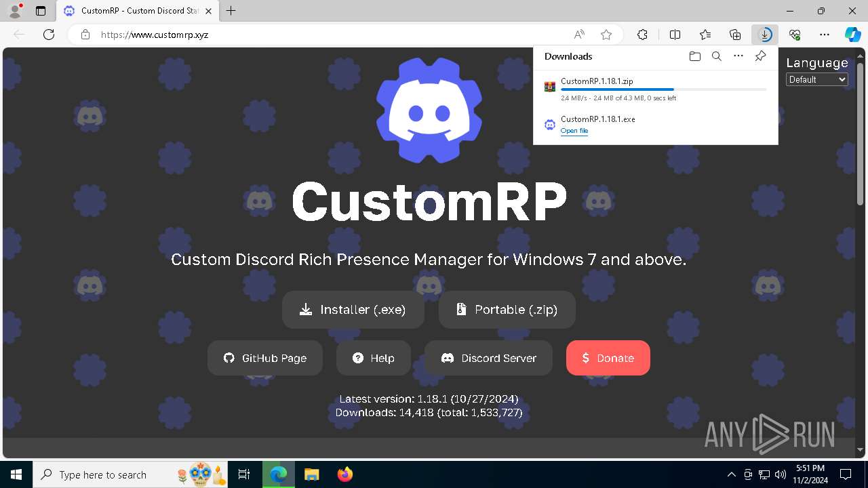Image resolution: width=868 pixels, height=488 pixels.
Task: Open the Language dropdown
Action: tap(817, 79)
